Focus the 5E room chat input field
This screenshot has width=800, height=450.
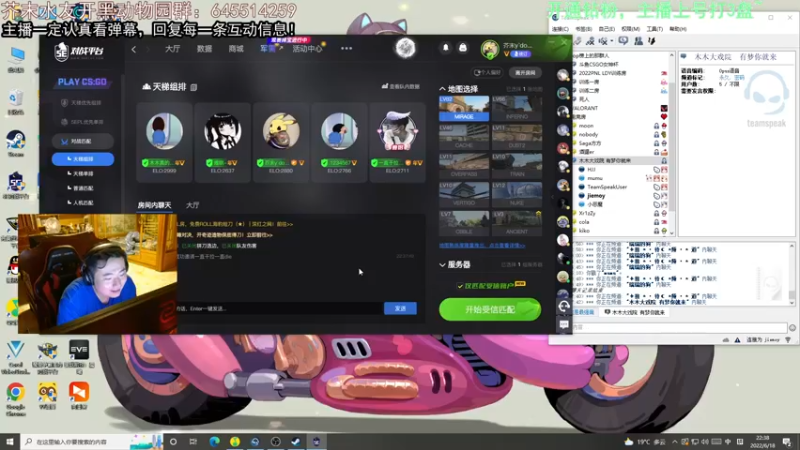click(x=279, y=308)
